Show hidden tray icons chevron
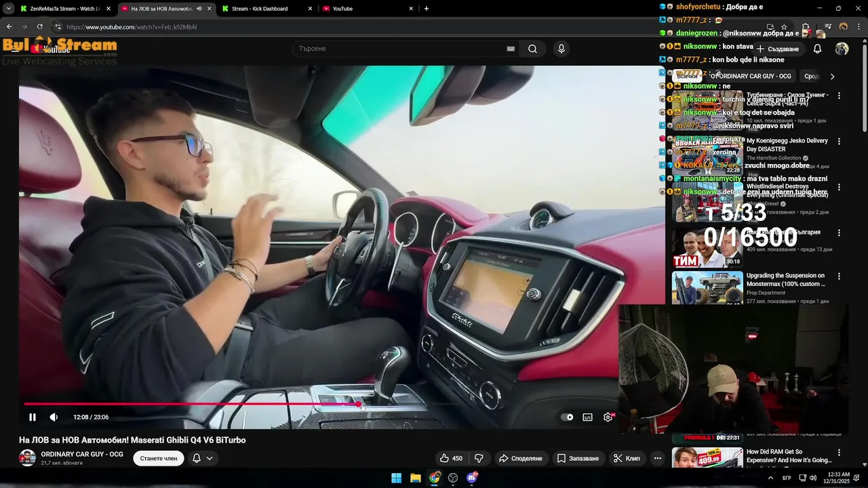Image resolution: width=868 pixels, height=488 pixels. coord(770,478)
